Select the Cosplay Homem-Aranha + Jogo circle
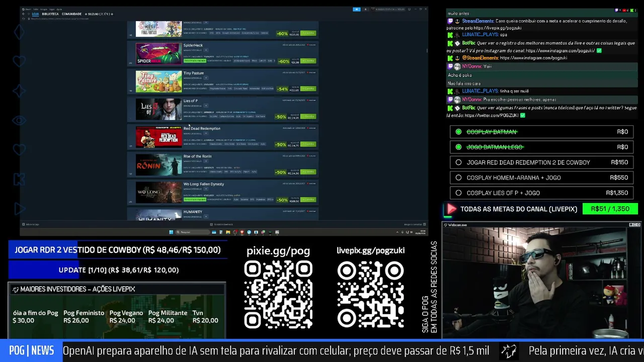This screenshot has height=362, width=644. tap(458, 177)
